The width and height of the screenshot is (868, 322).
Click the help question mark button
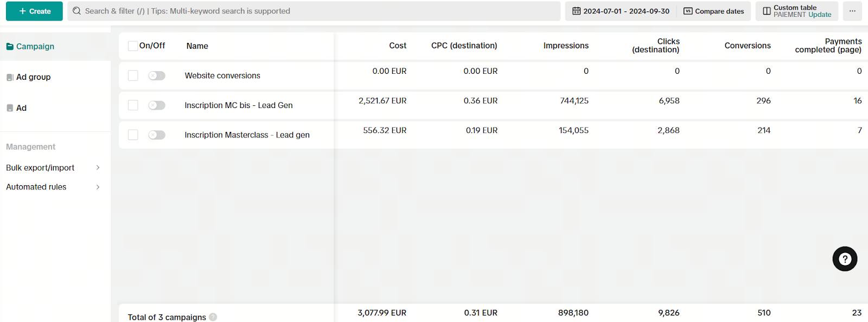[845, 259]
